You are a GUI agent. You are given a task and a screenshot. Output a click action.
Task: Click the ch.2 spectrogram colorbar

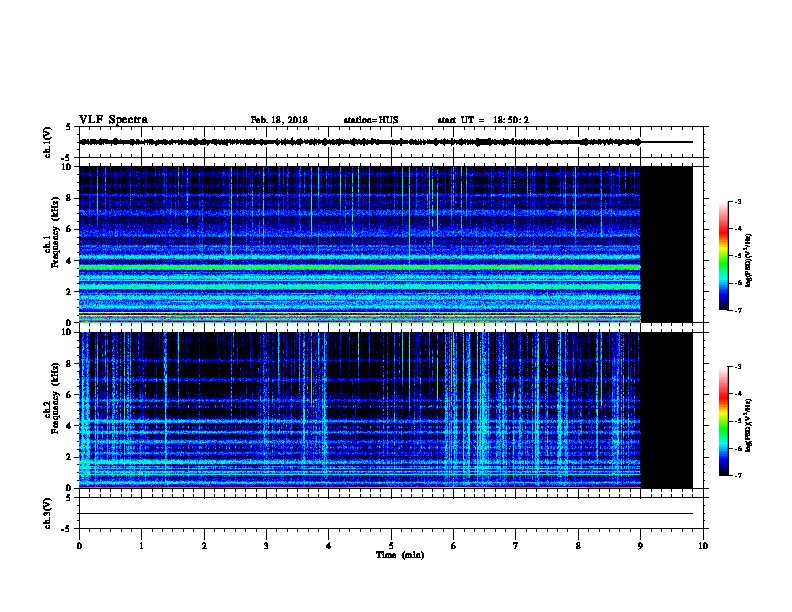[723, 421]
